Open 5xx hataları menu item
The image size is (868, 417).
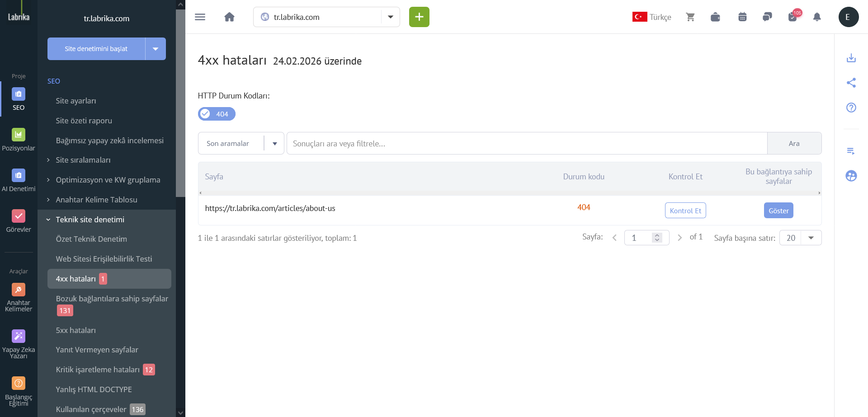76,330
